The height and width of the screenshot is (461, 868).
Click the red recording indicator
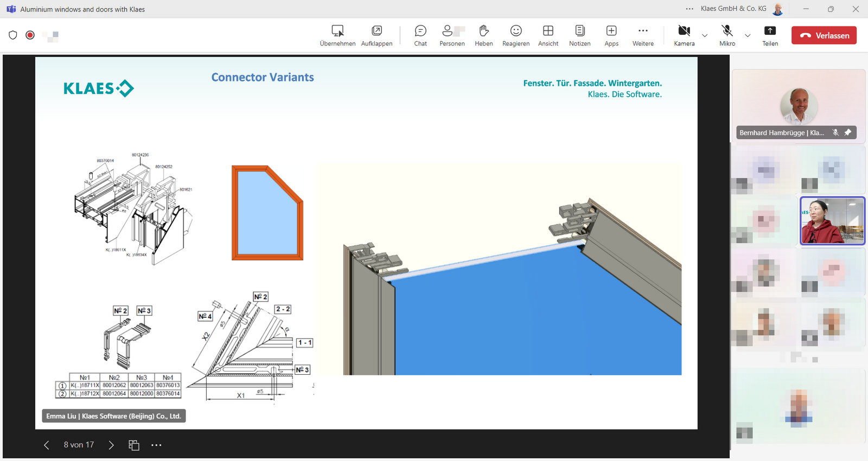[30, 35]
